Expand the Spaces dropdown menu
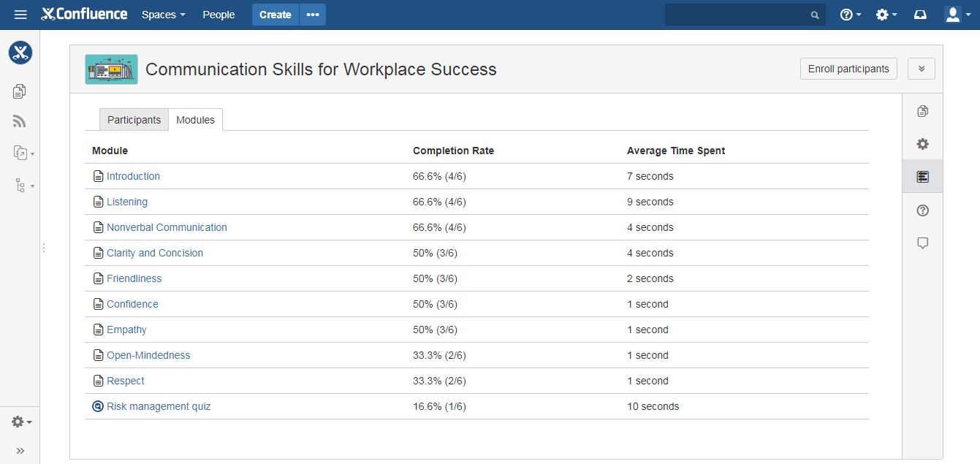This screenshot has height=464, width=980. tap(163, 14)
